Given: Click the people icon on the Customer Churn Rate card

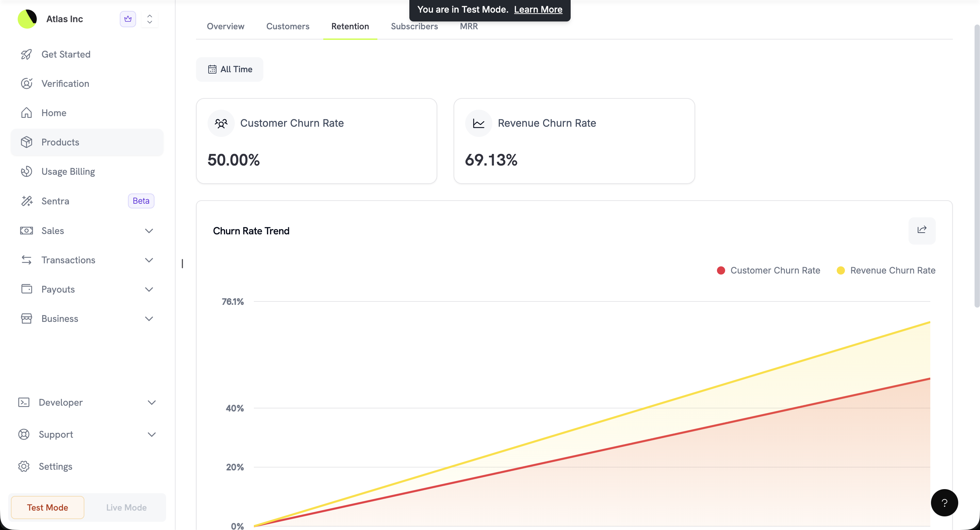Looking at the screenshot, I should (220, 123).
